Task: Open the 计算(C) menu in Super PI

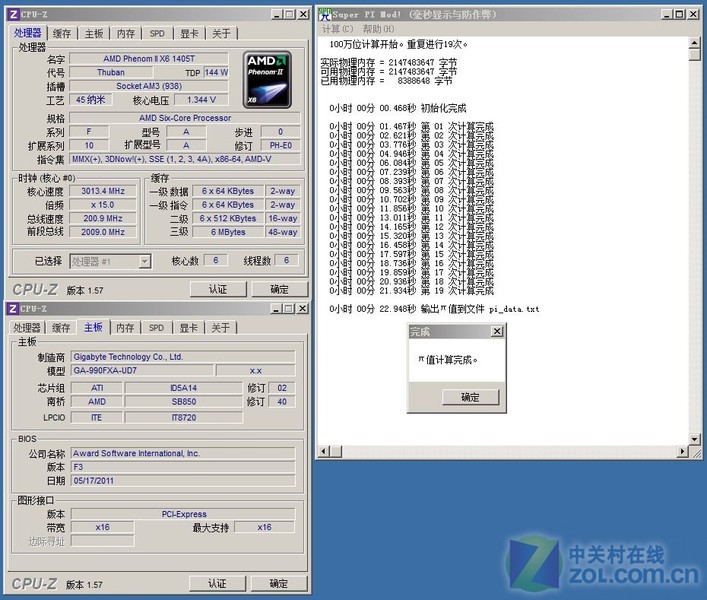Action: pos(337,29)
